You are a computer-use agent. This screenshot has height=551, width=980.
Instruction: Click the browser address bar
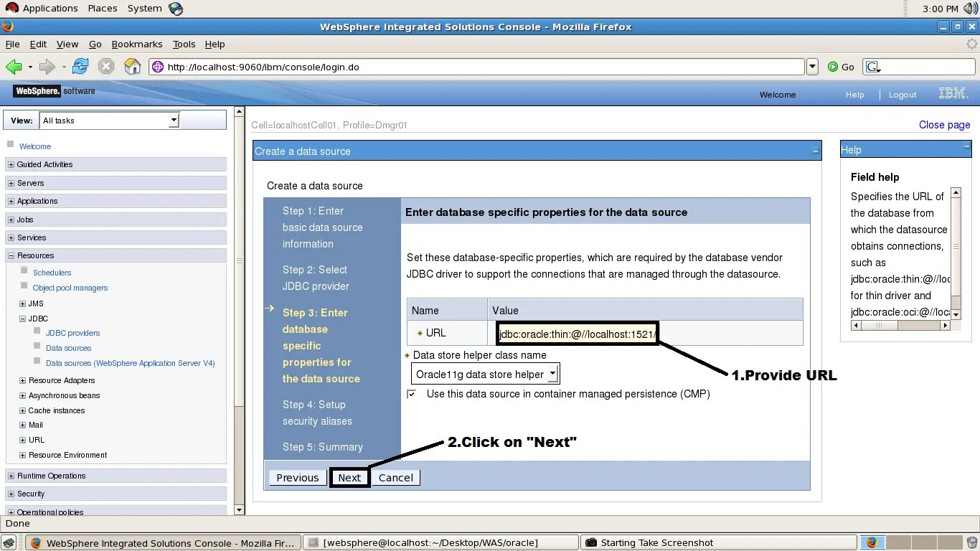click(x=477, y=67)
